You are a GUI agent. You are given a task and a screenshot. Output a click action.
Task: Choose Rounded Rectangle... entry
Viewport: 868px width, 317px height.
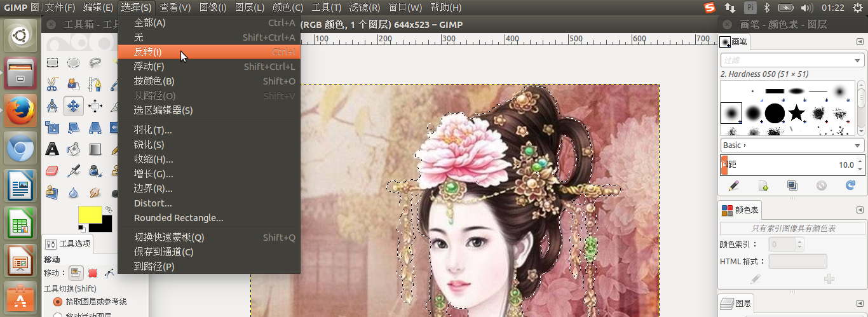pos(209,217)
